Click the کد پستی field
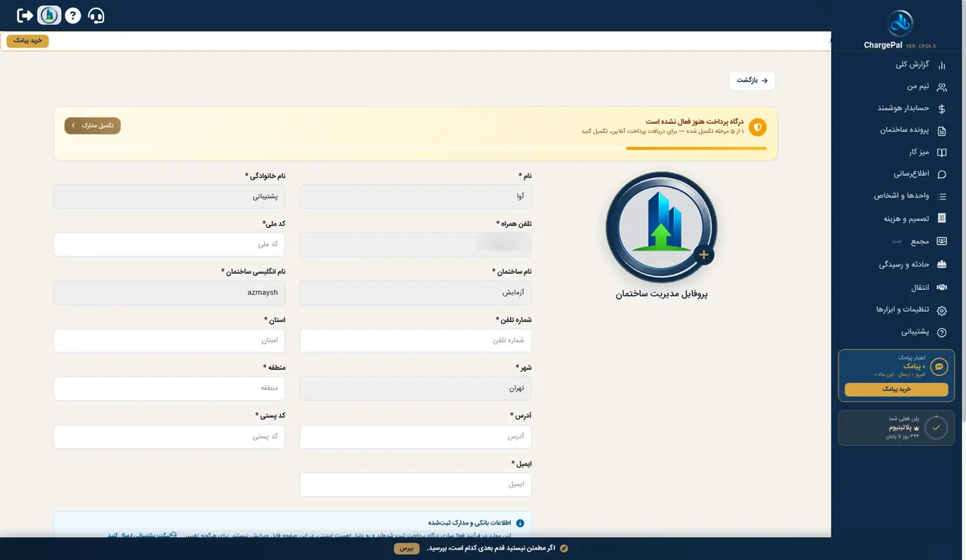This screenshot has width=966, height=560. click(169, 436)
